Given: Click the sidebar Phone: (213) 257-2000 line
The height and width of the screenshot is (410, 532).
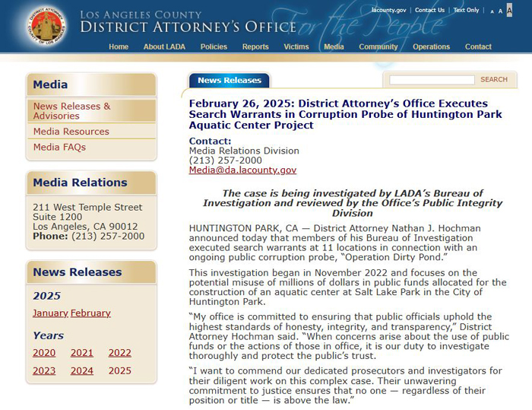Looking at the screenshot, I should tap(89, 236).
